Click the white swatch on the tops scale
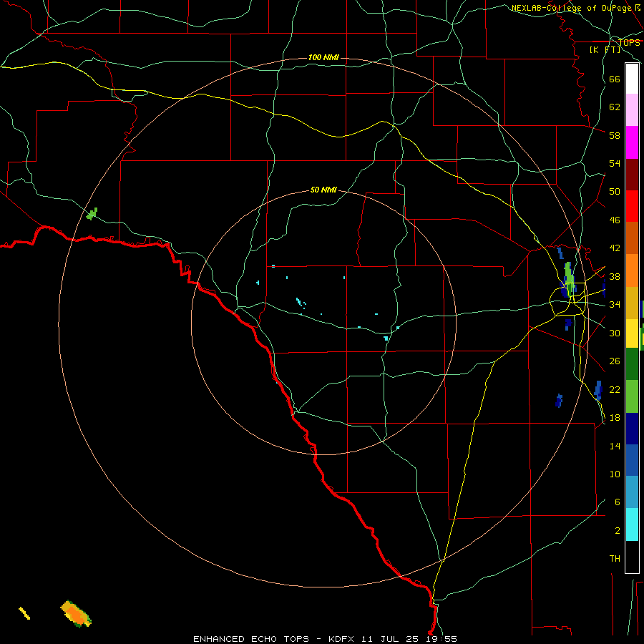The width and height of the screenshot is (644, 644). (x=632, y=79)
